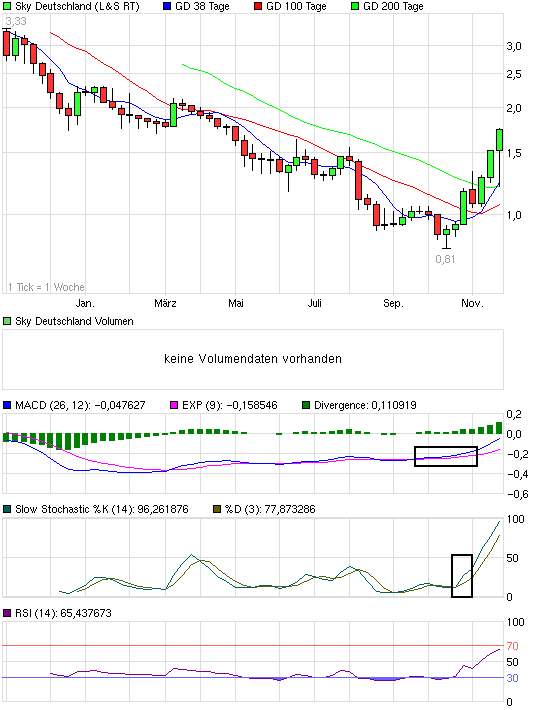This screenshot has height=710, width=545.
Task: Click the '1 Tick = 1 Woche' note
Action: [x=46, y=287]
